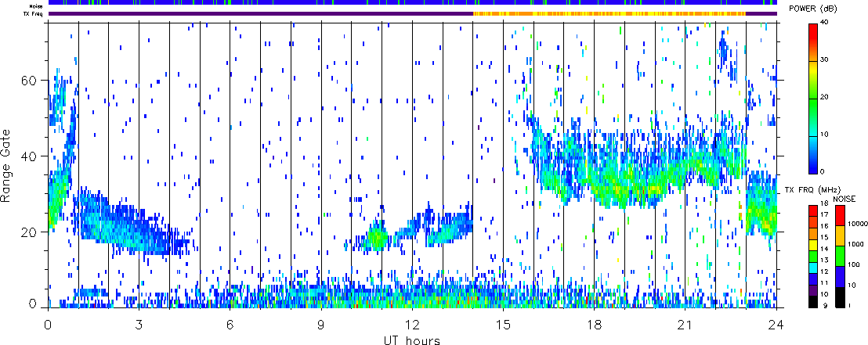This screenshot has height=345, width=868.
Task: Click the "9" tick on the UT hours axis
Action: click(321, 323)
